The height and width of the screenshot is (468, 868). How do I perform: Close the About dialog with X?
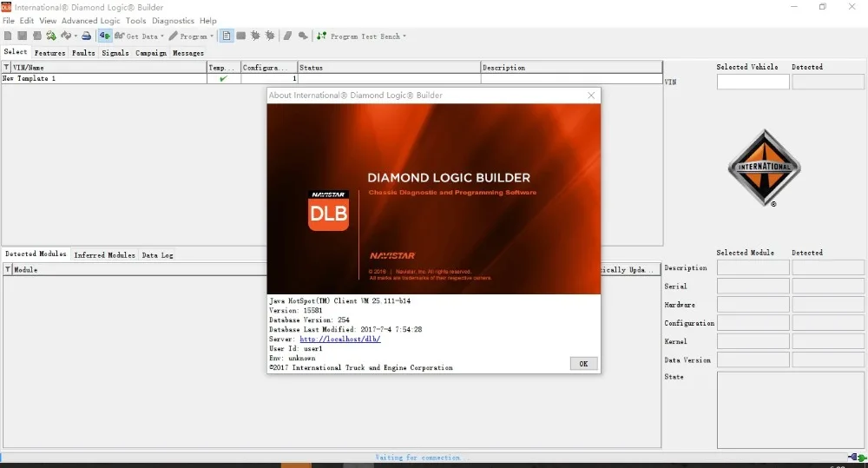click(591, 96)
